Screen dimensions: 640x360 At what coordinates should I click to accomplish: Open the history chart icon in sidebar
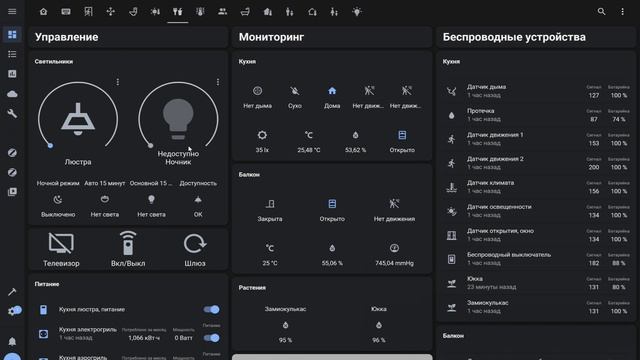[x=12, y=74]
